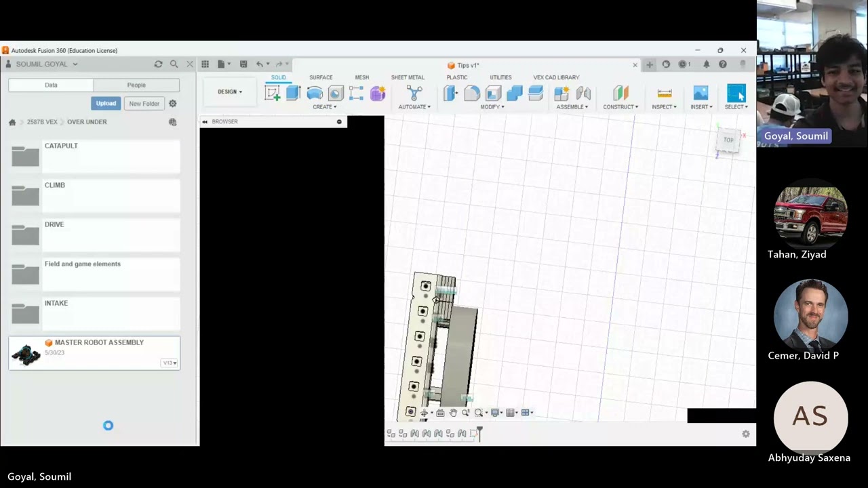Image resolution: width=868 pixels, height=488 pixels.
Task: Click the New Component icon
Action: click(x=561, y=94)
